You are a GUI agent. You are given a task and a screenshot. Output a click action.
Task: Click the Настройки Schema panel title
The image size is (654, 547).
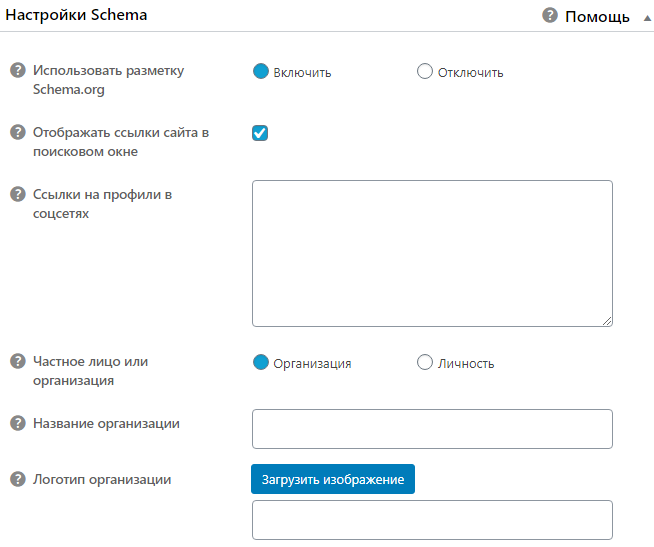click(x=76, y=15)
